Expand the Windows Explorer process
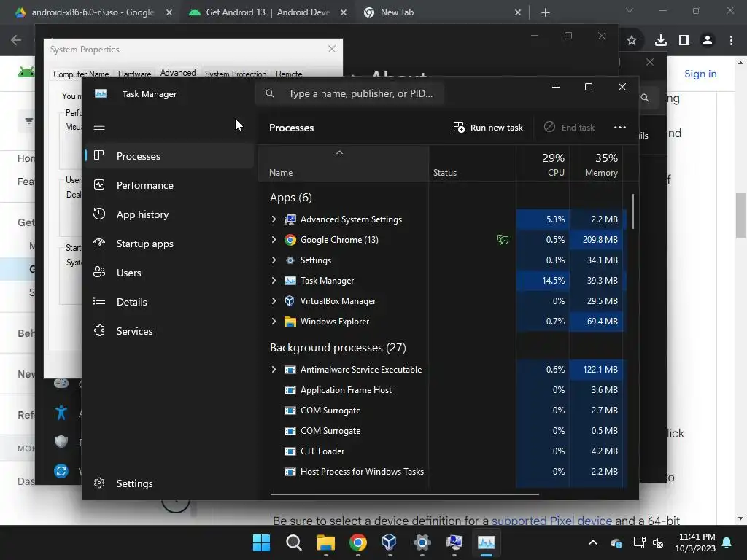 (x=274, y=322)
